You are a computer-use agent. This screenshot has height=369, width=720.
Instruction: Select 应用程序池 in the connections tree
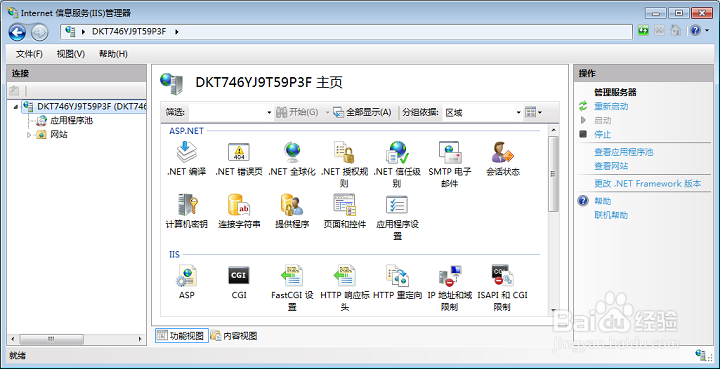72,121
